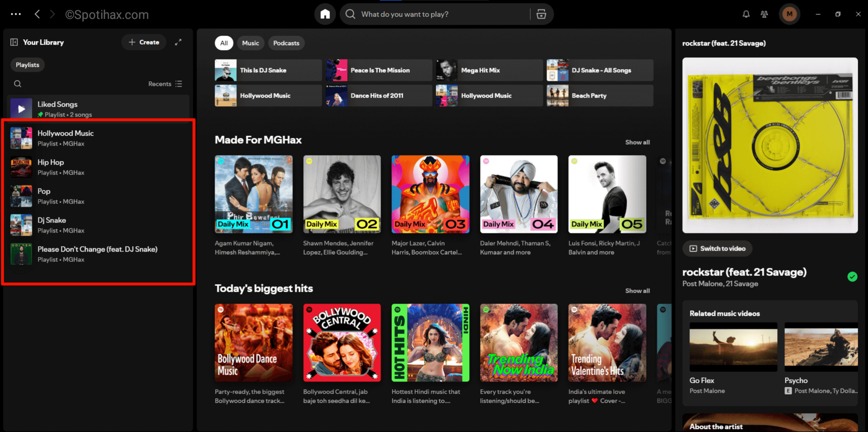Open the Recents sort options
The height and width of the screenshot is (432, 868).
point(165,84)
